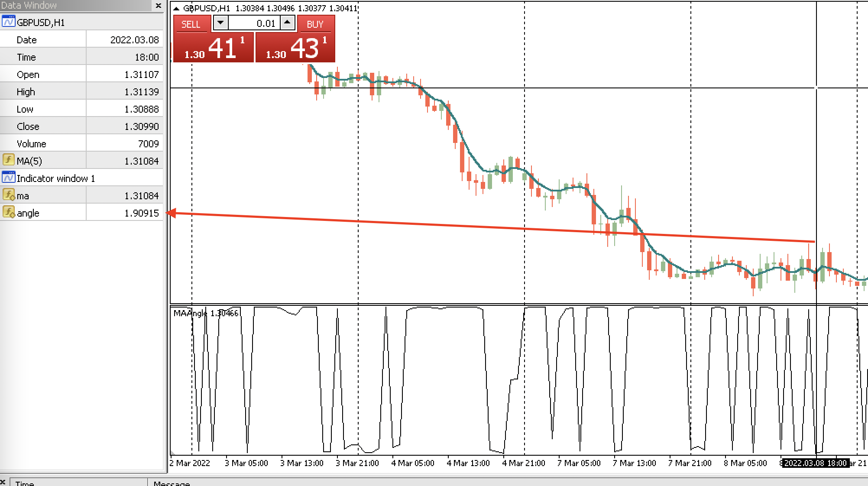Screen dimensions: 868x486
Task: Click the SELL button
Action: [191, 24]
